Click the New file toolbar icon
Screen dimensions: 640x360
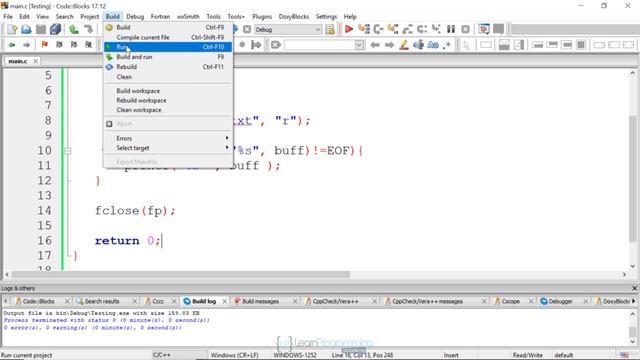(12, 29)
